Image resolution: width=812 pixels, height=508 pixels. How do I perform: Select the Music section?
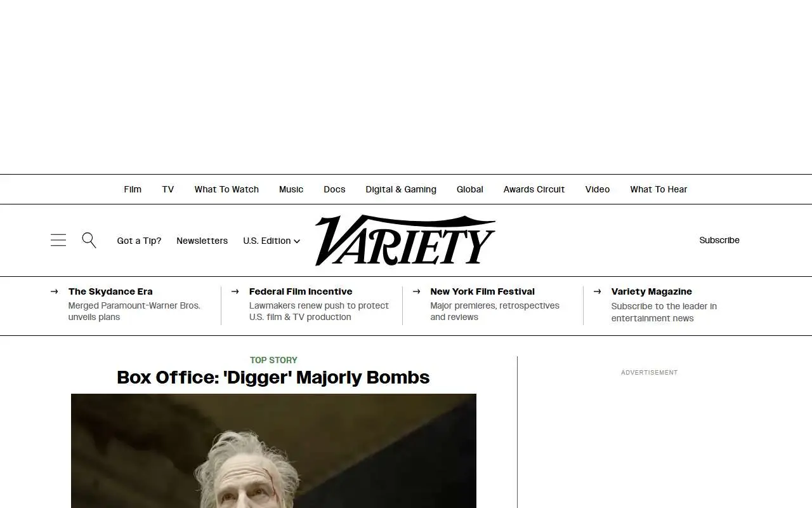click(x=291, y=189)
